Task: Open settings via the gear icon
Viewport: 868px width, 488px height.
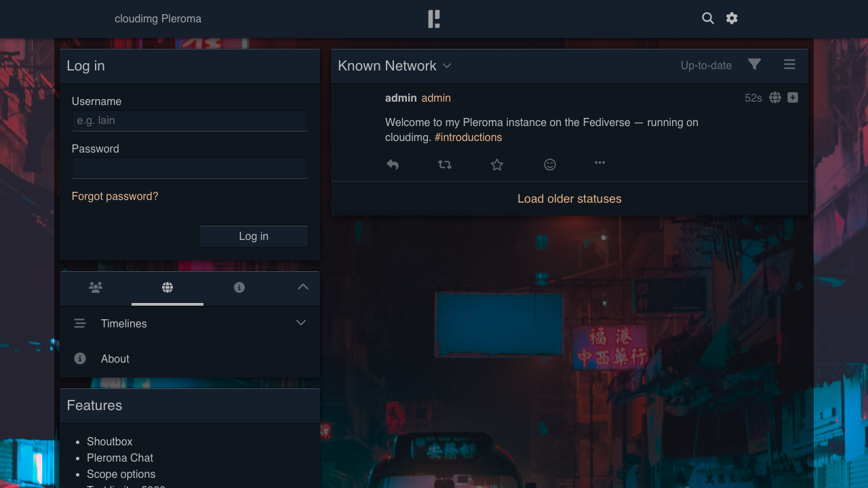Action: 732,18
